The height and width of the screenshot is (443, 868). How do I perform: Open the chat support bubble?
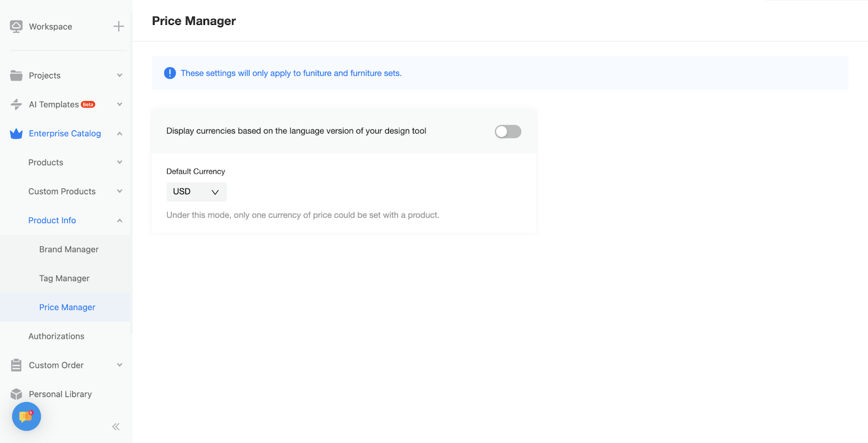click(x=26, y=416)
